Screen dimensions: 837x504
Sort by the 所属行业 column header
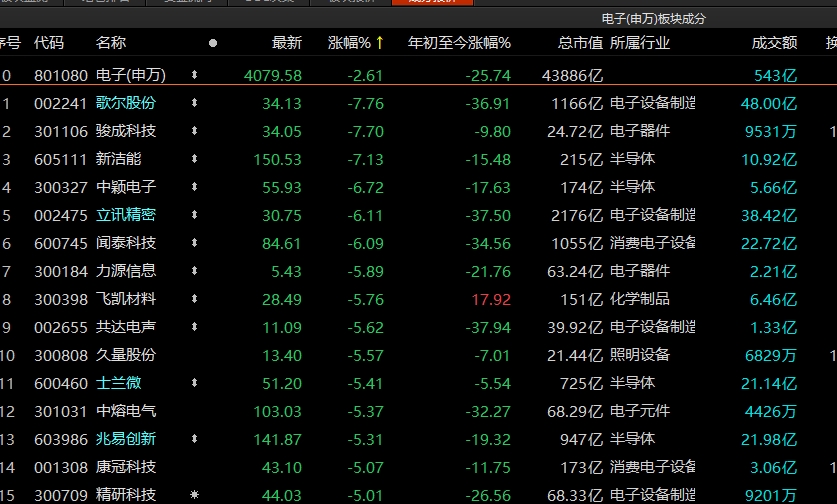(x=639, y=43)
